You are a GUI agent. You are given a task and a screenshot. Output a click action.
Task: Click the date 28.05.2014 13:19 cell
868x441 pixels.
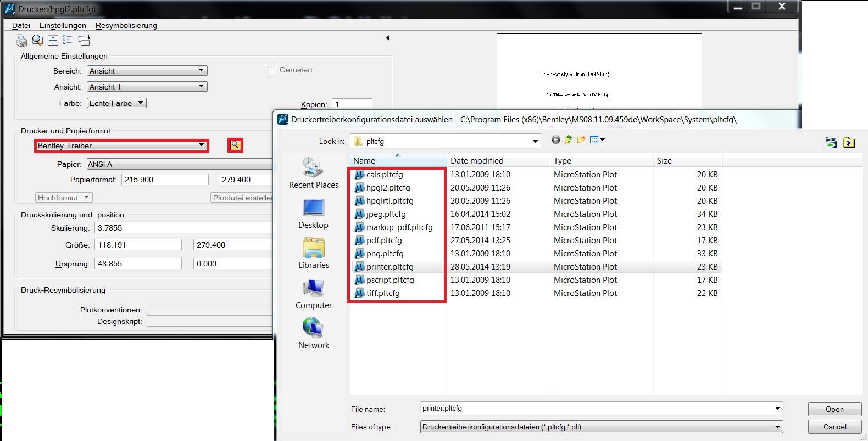(480, 267)
